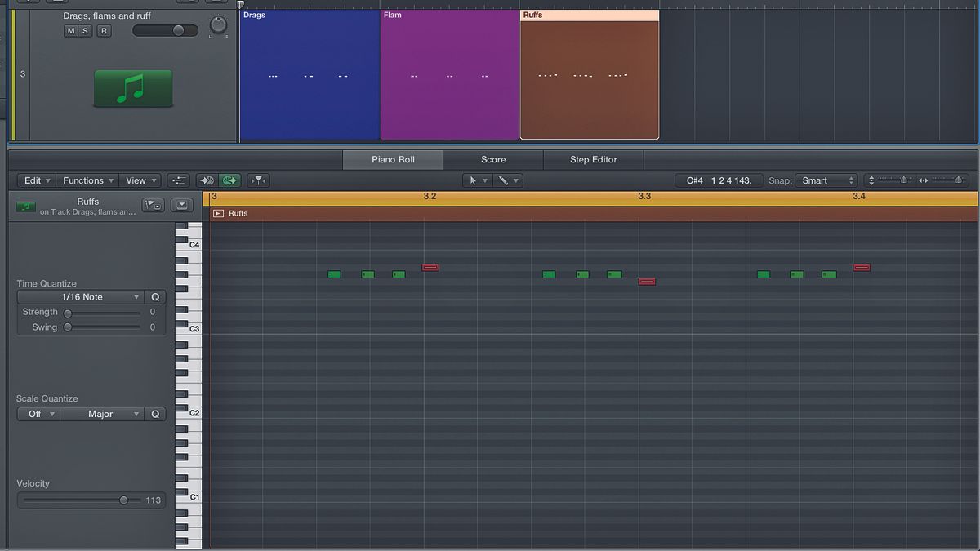Viewport: 980px width, 551px height.
Task: Click the Drags, flams and ruff track name
Action: [x=107, y=16]
